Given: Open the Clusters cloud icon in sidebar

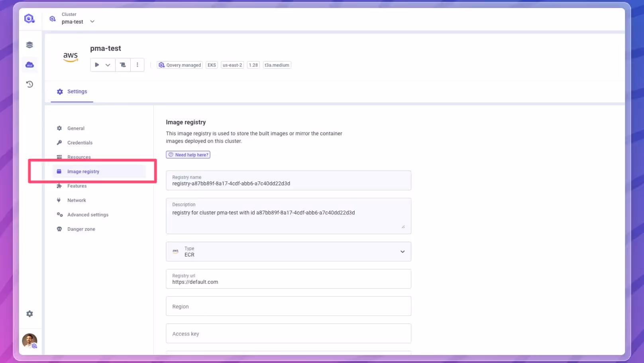Looking at the screenshot, I should coord(29,64).
